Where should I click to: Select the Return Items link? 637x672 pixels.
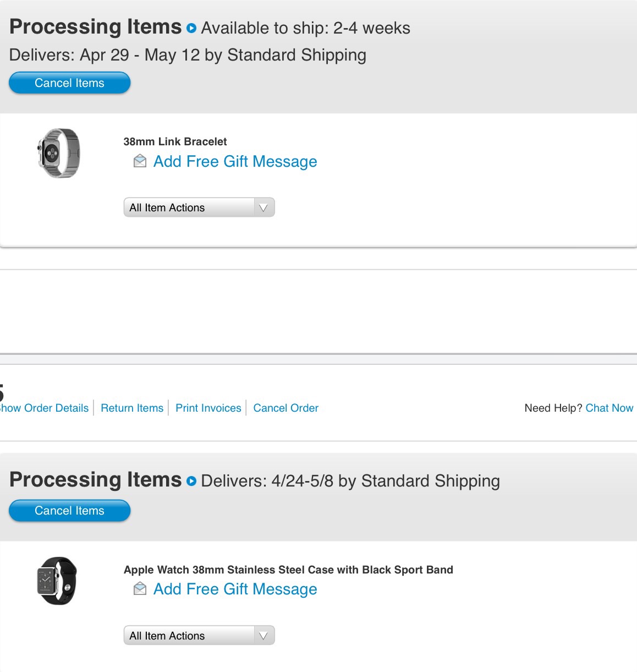tap(132, 408)
